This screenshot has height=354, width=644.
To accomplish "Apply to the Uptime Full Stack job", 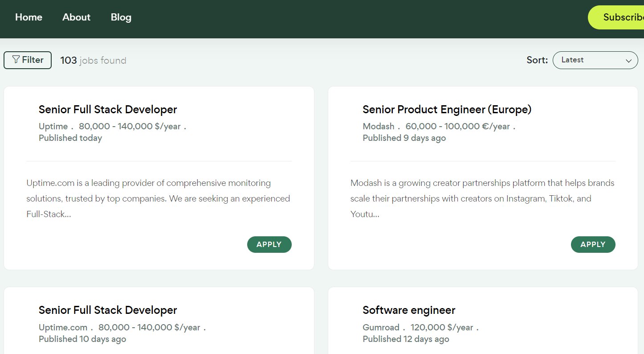I will point(269,244).
